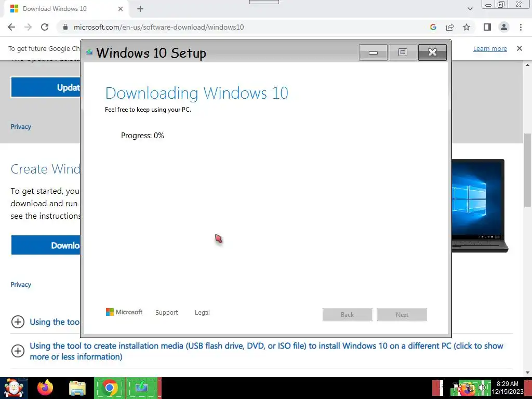
Task: Launch Firefox from the taskbar
Action: (x=45, y=388)
